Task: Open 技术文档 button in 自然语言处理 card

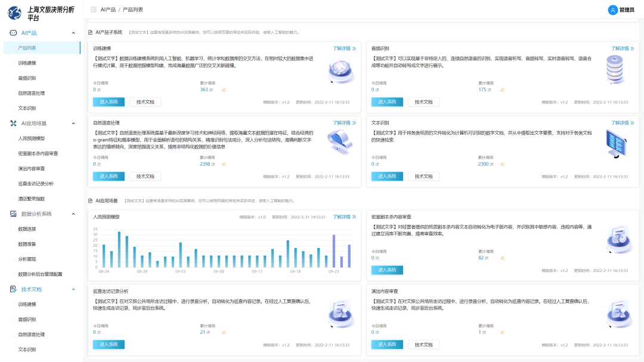Action: point(145,176)
